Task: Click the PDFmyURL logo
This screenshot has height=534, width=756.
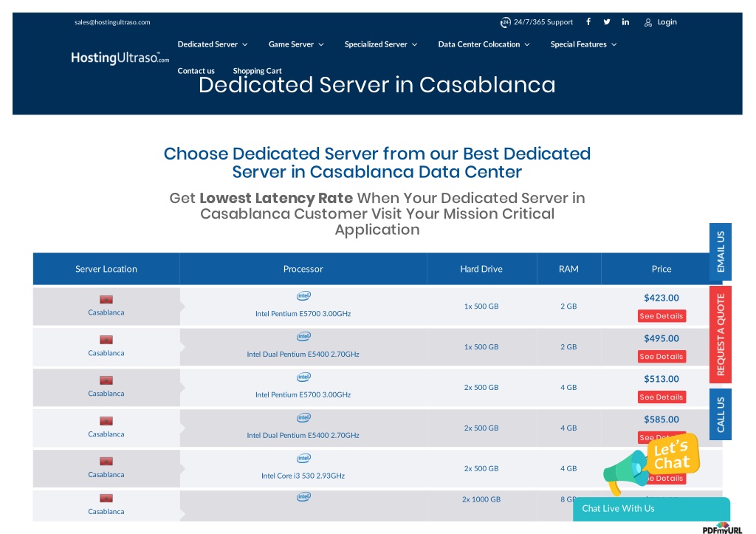Action: pos(722,529)
